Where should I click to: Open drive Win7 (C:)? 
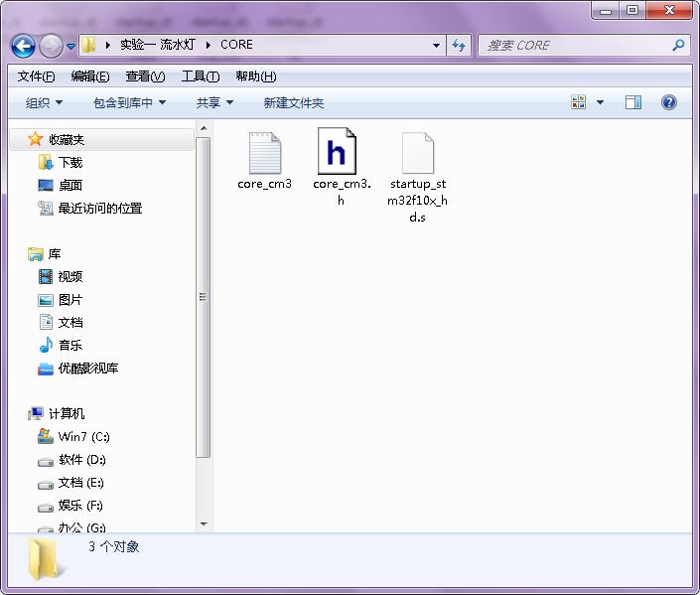[84, 436]
